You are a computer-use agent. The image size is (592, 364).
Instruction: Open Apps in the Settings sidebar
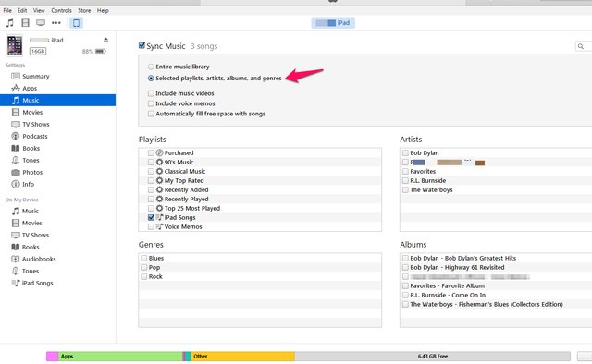(30, 89)
